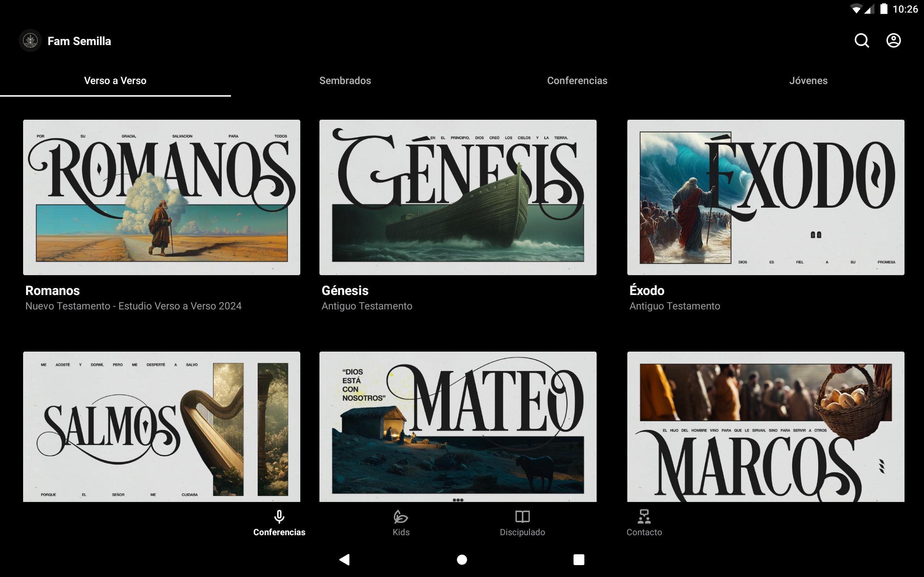Open the Éxodo series thumbnail
Screen dimensions: 924x577
tap(765, 197)
